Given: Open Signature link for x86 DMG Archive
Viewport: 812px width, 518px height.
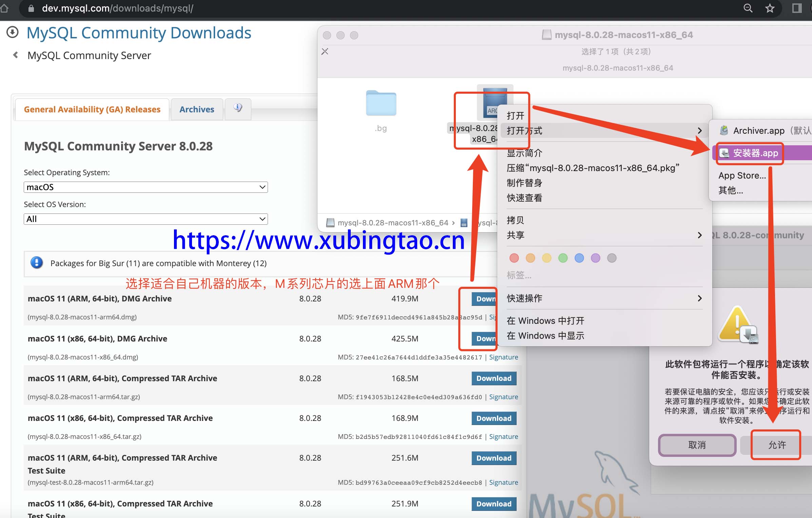Looking at the screenshot, I should (503, 357).
